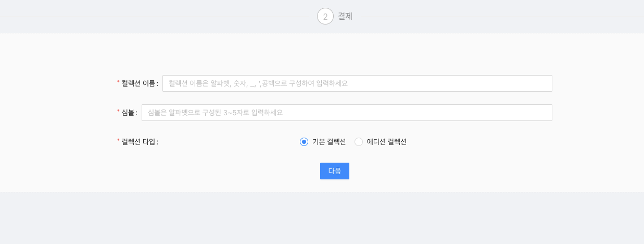Click the 결제 step label

tap(345, 16)
